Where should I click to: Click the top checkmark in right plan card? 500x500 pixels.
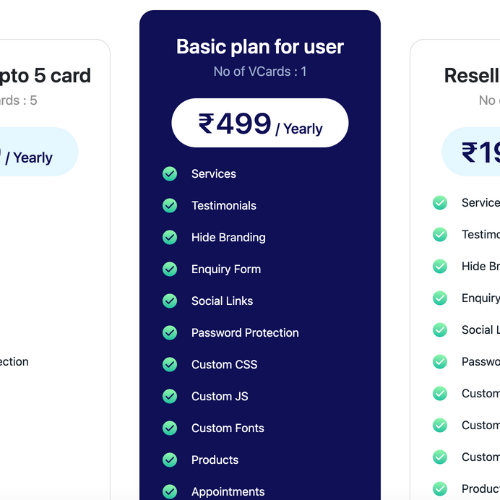point(440,203)
